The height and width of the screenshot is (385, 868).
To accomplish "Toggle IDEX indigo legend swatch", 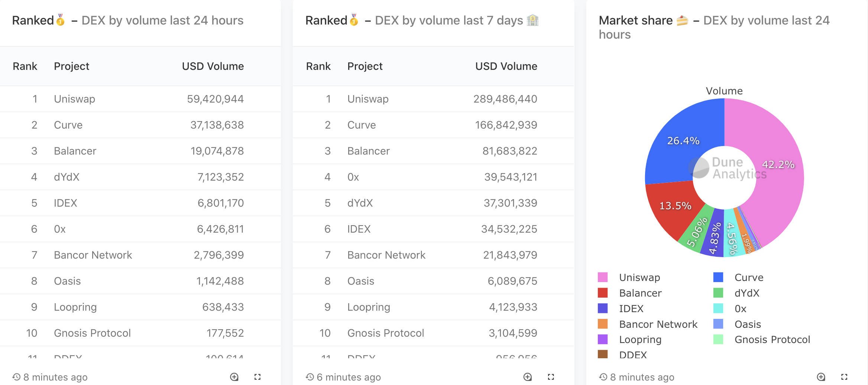I will pyautogui.click(x=603, y=308).
